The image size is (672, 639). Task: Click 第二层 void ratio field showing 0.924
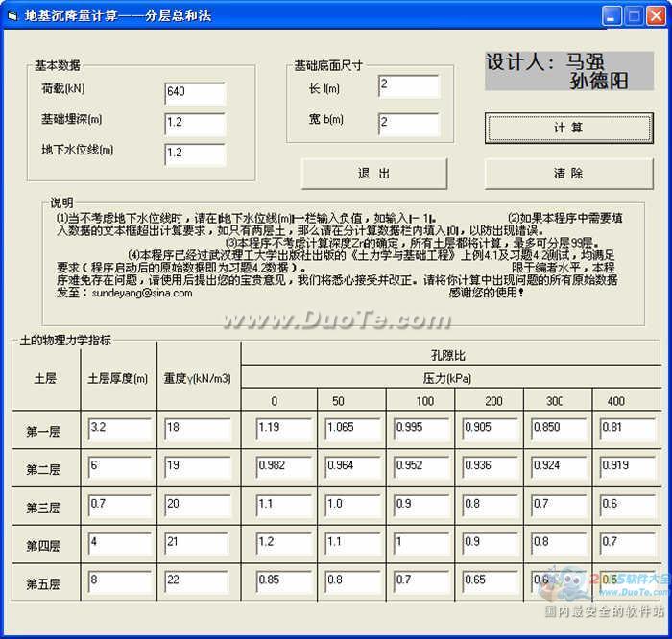coord(560,467)
